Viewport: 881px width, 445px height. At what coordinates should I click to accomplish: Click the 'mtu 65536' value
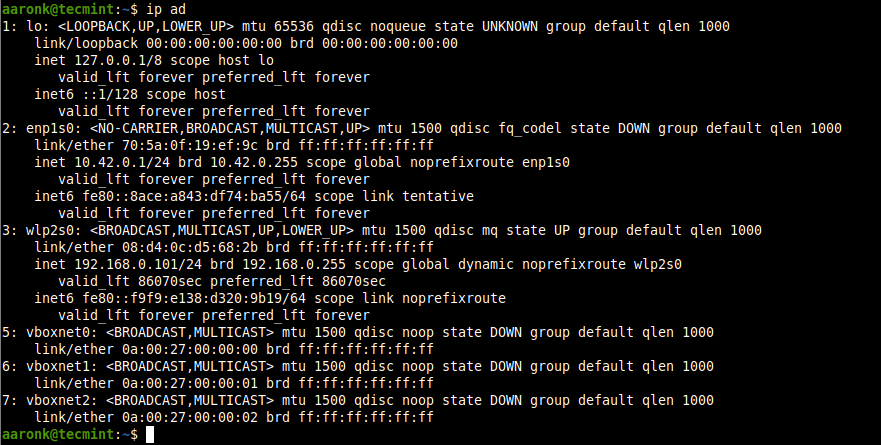click(278, 26)
